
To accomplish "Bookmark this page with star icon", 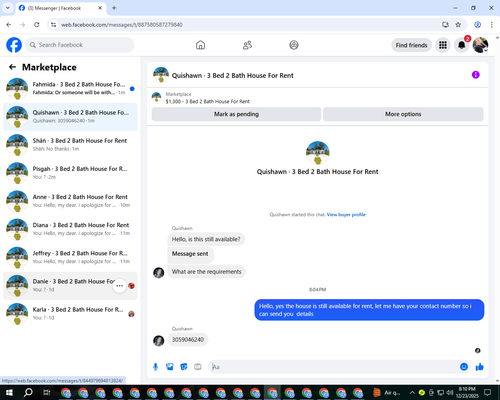I will pos(458,25).
